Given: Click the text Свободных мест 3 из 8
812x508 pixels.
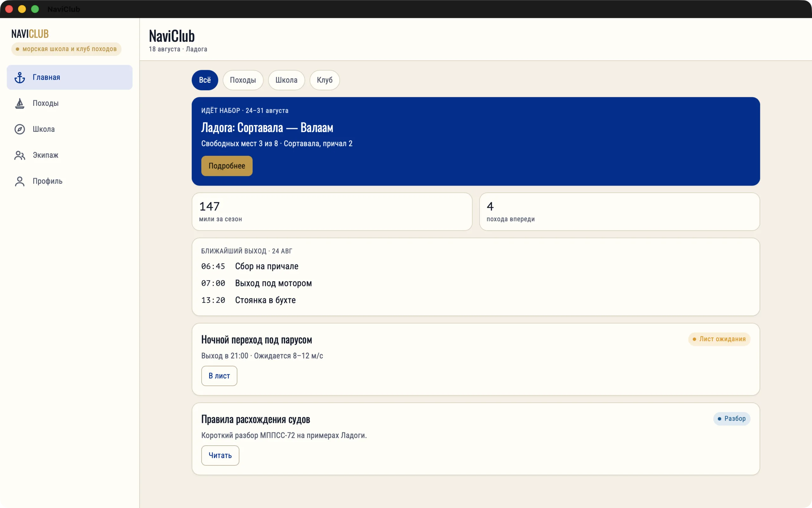Looking at the screenshot, I should point(239,144).
